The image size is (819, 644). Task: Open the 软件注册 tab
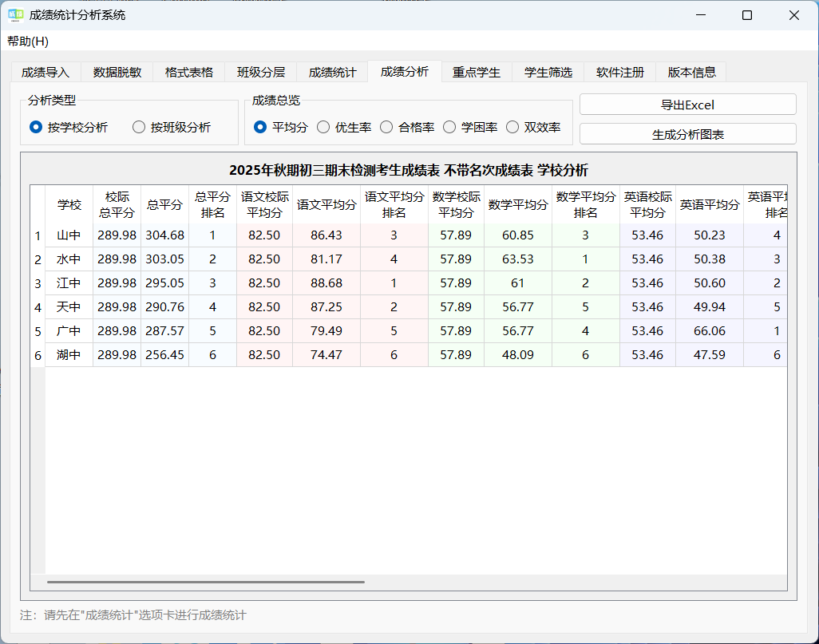pyautogui.click(x=620, y=71)
